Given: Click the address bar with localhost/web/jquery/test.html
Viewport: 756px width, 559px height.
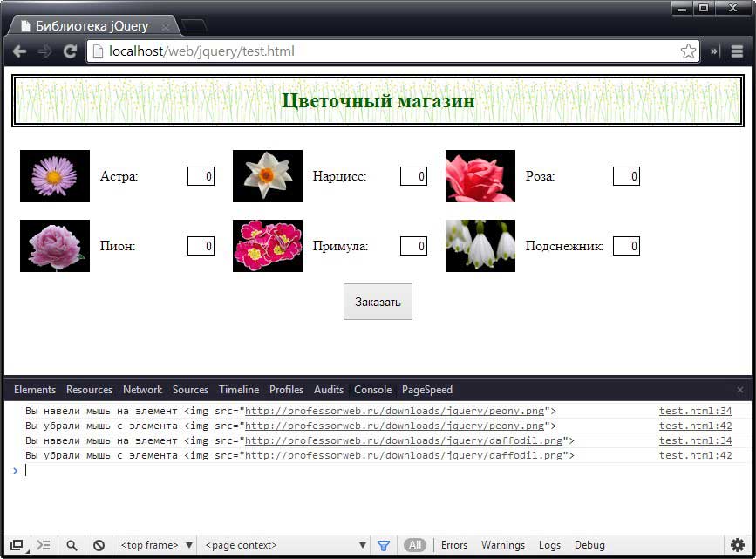Looking at the screenshot, I should pyautogui.click(x=393, y=51).
